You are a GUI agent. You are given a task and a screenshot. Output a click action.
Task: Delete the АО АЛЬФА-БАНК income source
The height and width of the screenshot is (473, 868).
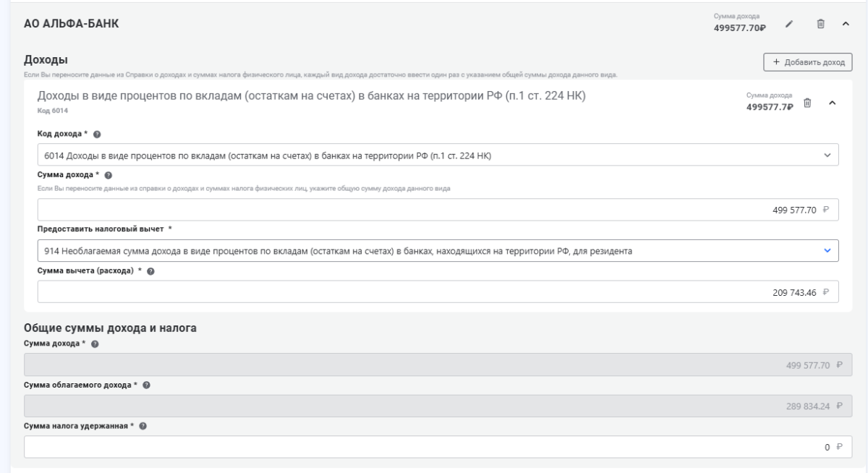point(821,25)
